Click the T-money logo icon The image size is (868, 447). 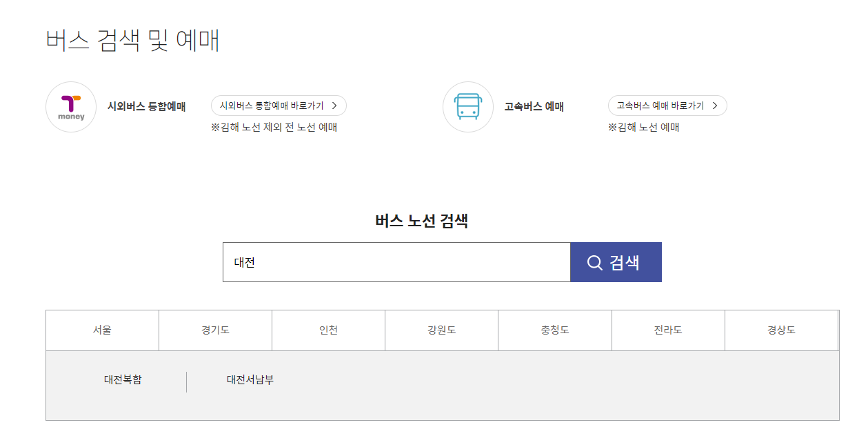tap(71, 107)
